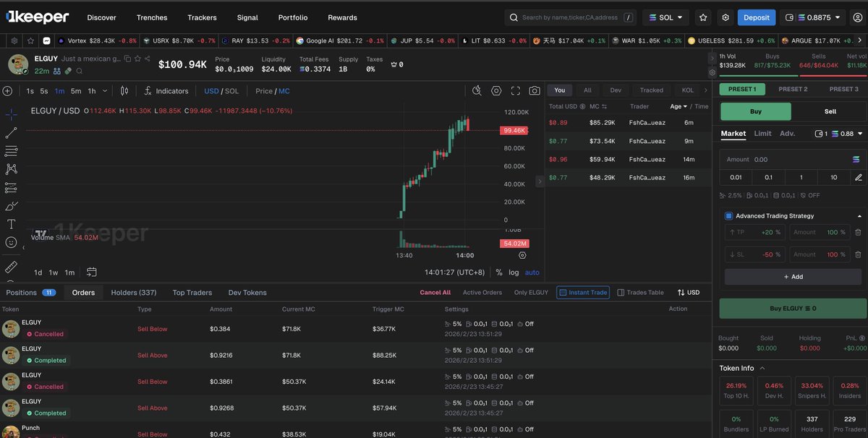The height and width of the screenshot is (438, 868).
Task: Open the go-to-date calendar icon
Action: pos(92,272)
